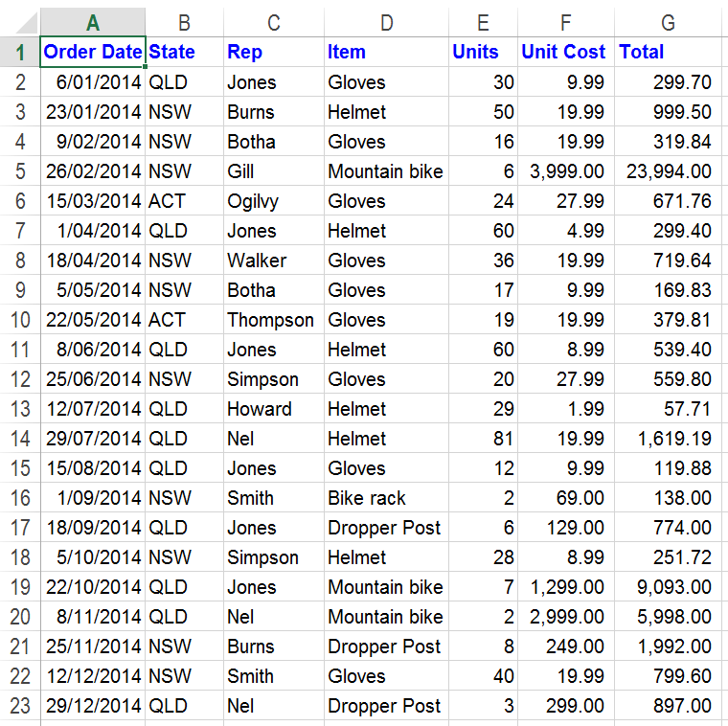This screenshot has width=728, height=726.
Task: Click the Unit Cost header cell
Action: click(x=566, y=52)
